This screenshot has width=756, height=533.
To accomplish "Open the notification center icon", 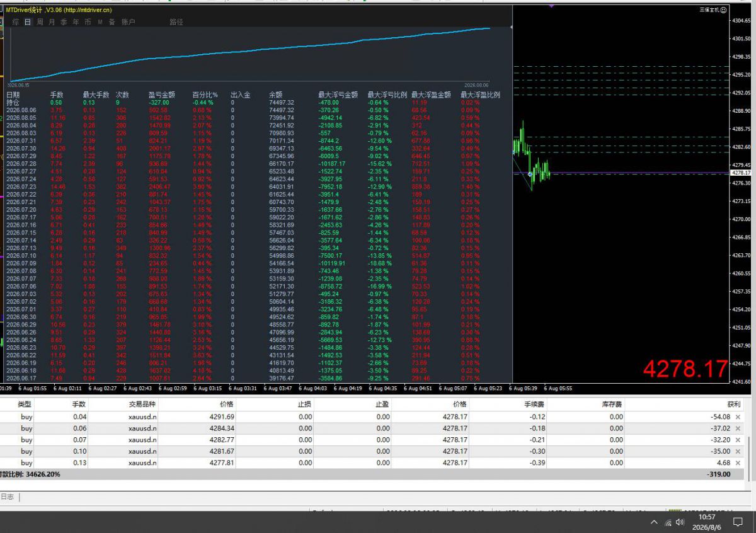I will pos(738,522).
